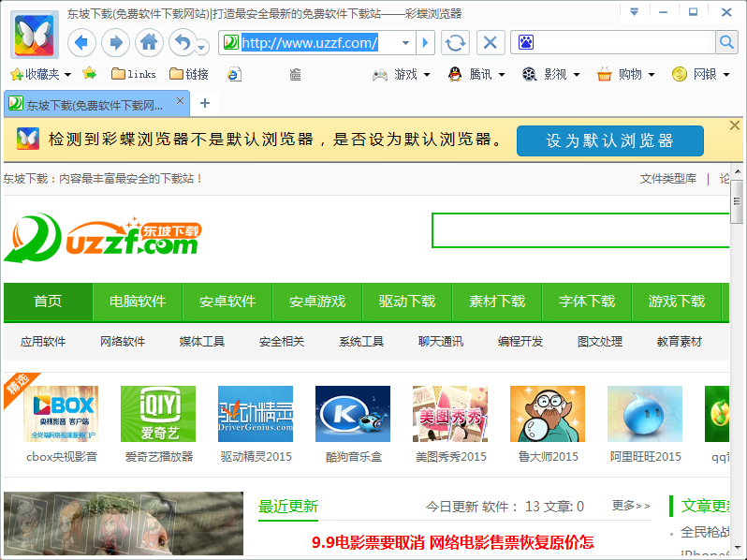Select the 首页 navigation tab

(48, 302)
